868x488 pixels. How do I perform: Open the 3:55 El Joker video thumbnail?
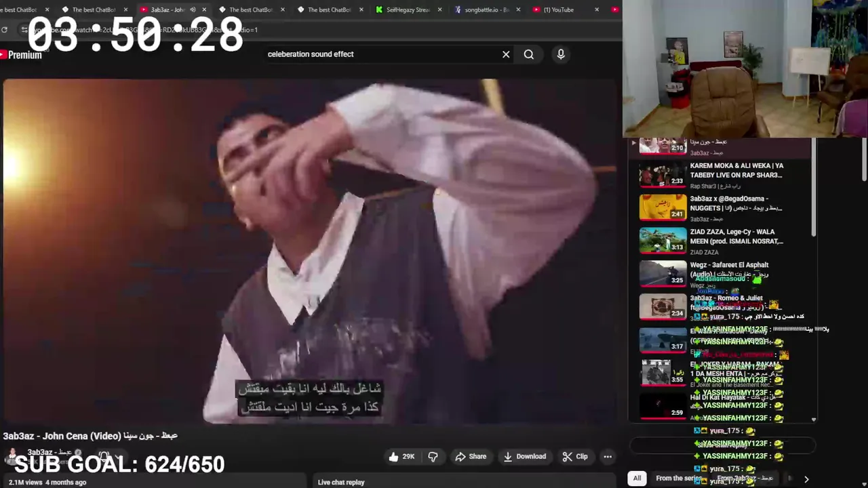tap(663, 373)
